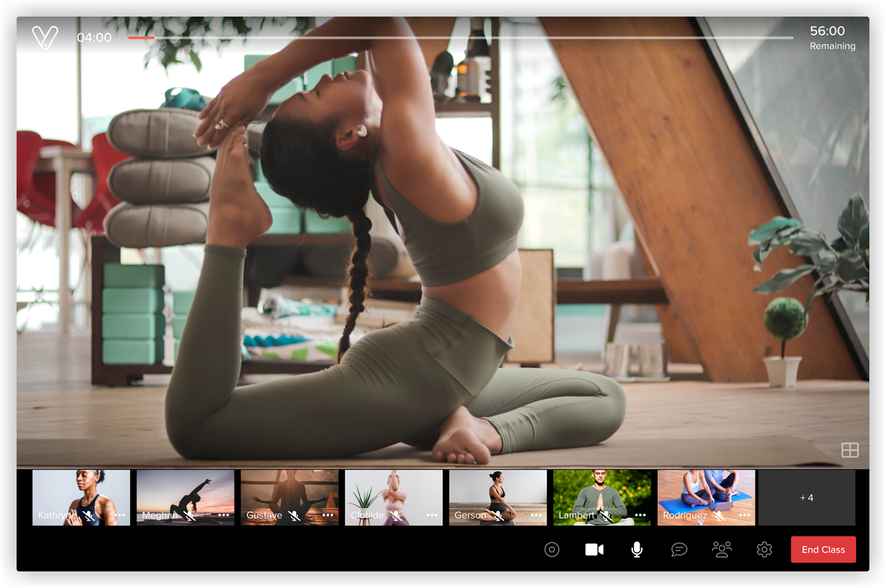Open Kathryne's more options menu

(x=120, y=515)
